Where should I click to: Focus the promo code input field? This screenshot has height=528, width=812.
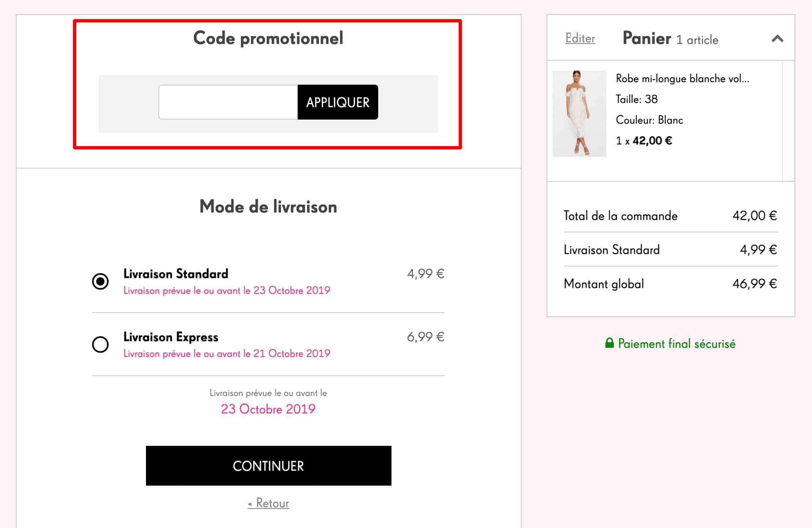pyautogui.click(x=228, y=102)
